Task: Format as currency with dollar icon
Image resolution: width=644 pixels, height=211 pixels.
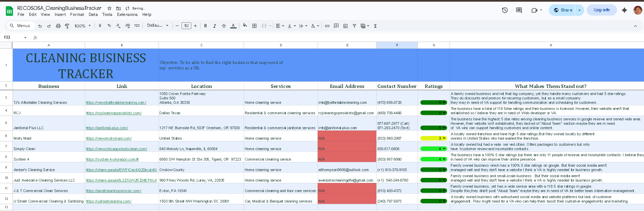Action: point(100,26)
